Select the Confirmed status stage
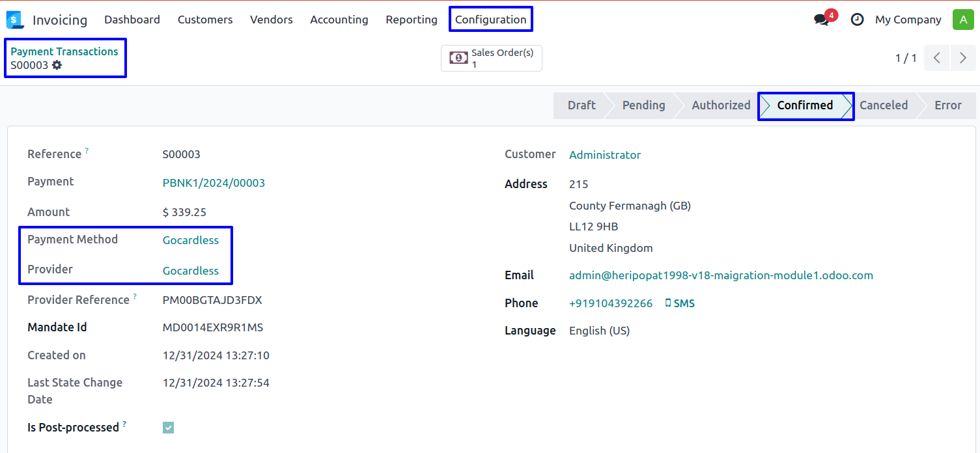 [805, 105]
